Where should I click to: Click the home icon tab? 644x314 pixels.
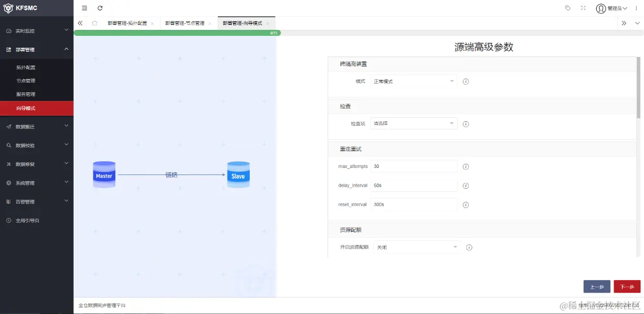(94, 23)
